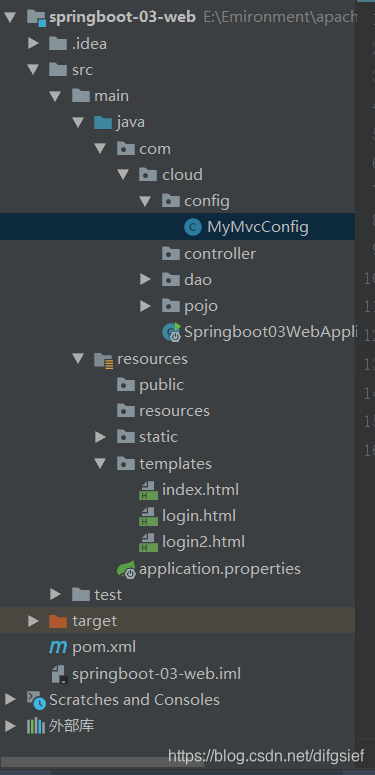Click the dao package icon
This screenshot has height=775, width=375.
pyautogui.click(x=170, y=280)
